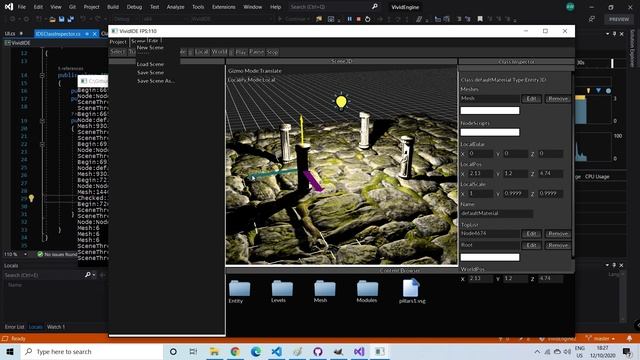Viewport: 640px width, 360px height.
Task: Click Remove button next to Root
Action: tap(558, 245)
